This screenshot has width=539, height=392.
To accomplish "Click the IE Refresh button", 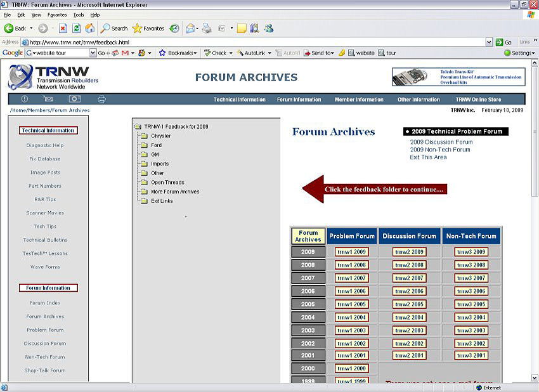I will click(x=76, y=29).
